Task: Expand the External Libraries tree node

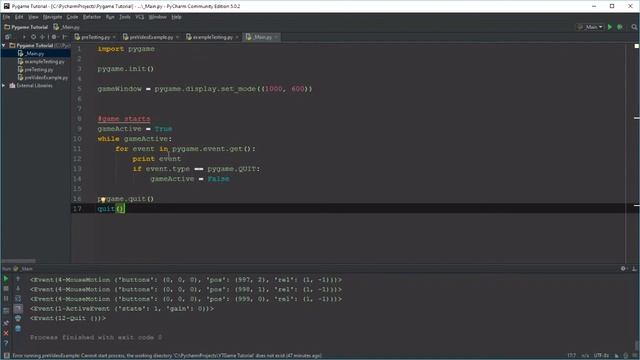Action: coord(4,86)
